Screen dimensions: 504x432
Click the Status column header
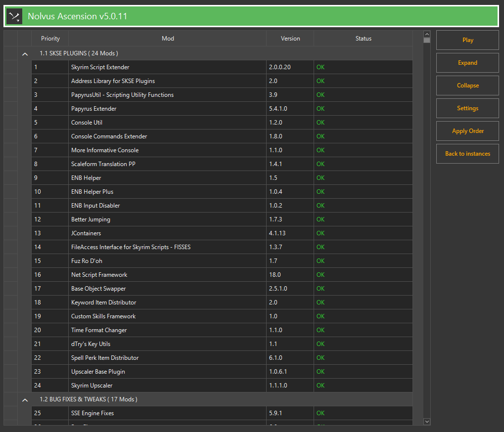pos(363,39)
